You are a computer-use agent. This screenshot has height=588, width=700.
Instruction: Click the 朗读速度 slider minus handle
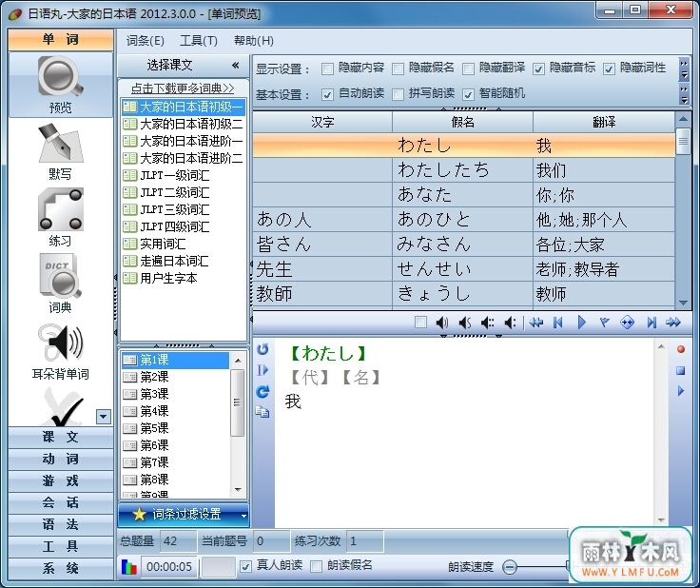point(510,567)
